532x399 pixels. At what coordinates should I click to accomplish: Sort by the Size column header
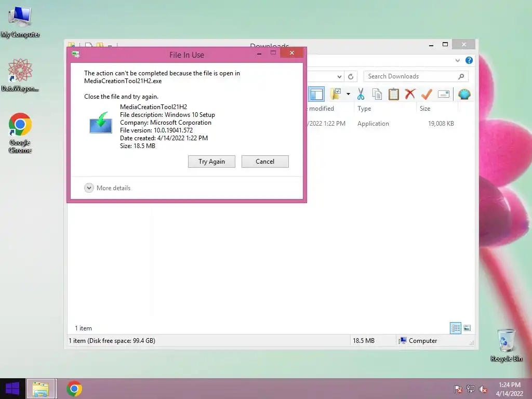pyautogui.click(x=437, y=109)
